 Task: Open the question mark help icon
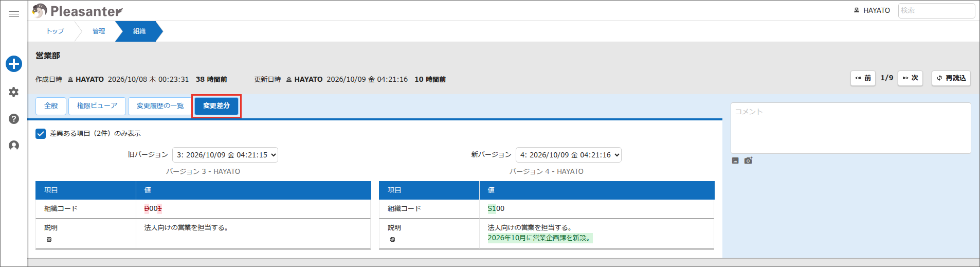[x=14, y=119]
